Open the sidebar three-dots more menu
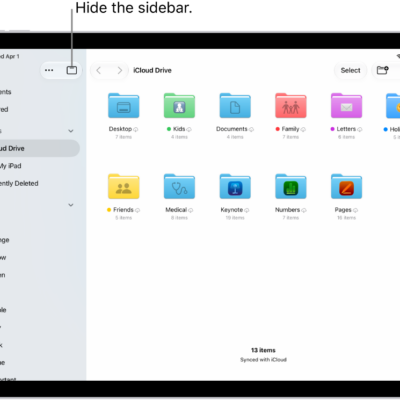Viewport: 400px width, 400px height. tap(49, 70)
